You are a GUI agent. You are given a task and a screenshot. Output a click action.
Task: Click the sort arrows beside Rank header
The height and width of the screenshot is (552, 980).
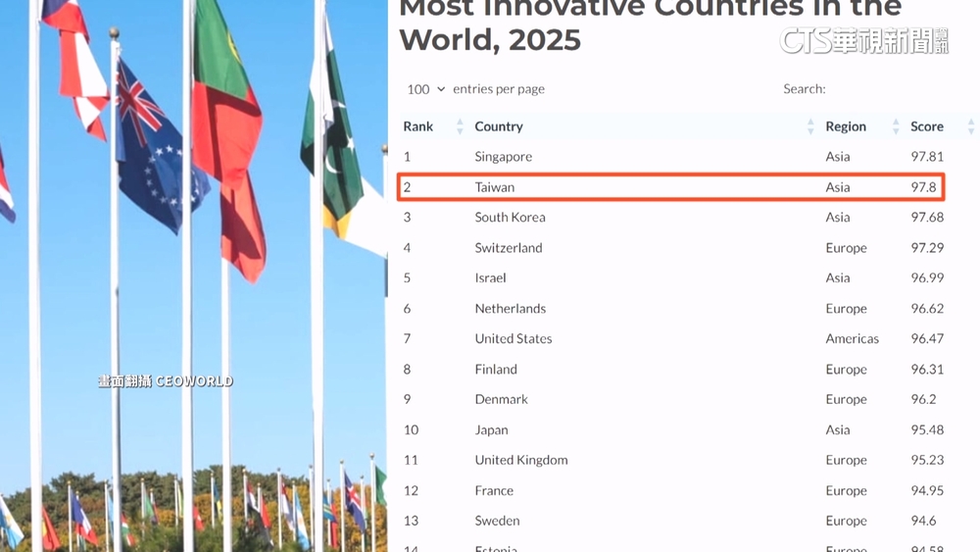pos(460,126)
